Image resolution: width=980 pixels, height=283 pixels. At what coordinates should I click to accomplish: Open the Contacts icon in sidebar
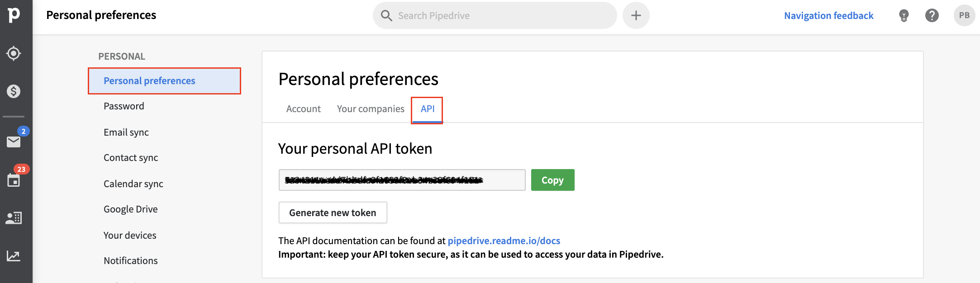(x=14, y=218)
